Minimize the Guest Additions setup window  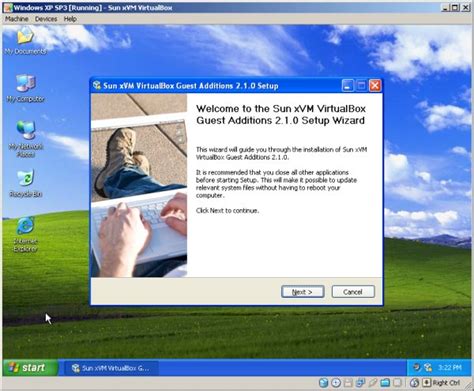coord(347,86)
